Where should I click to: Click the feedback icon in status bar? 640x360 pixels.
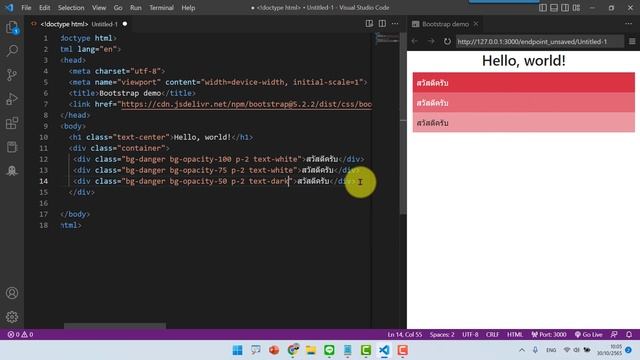pos(614,334)
